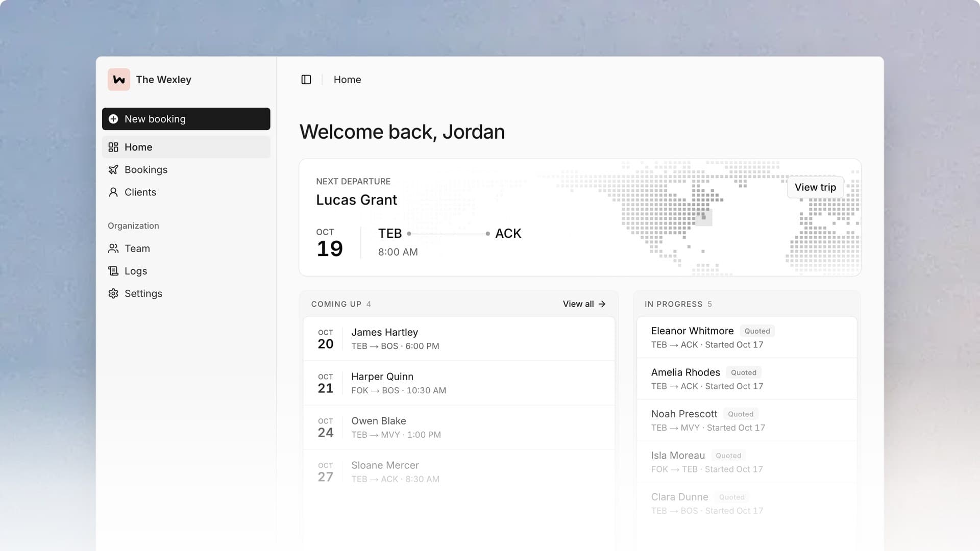Image resolution: width=980 pixels, height=551 pixels.
Task: Click The Wexley logo icon
Action: [119, 80]
